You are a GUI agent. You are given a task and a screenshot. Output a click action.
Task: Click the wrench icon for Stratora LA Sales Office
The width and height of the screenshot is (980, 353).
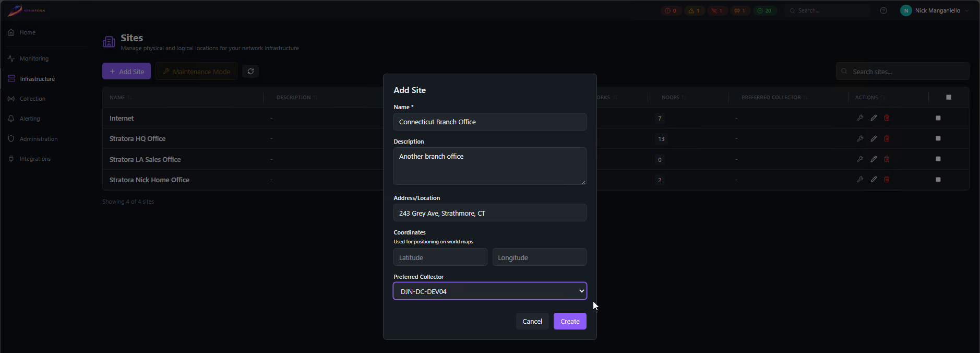(x=860, y=159)
